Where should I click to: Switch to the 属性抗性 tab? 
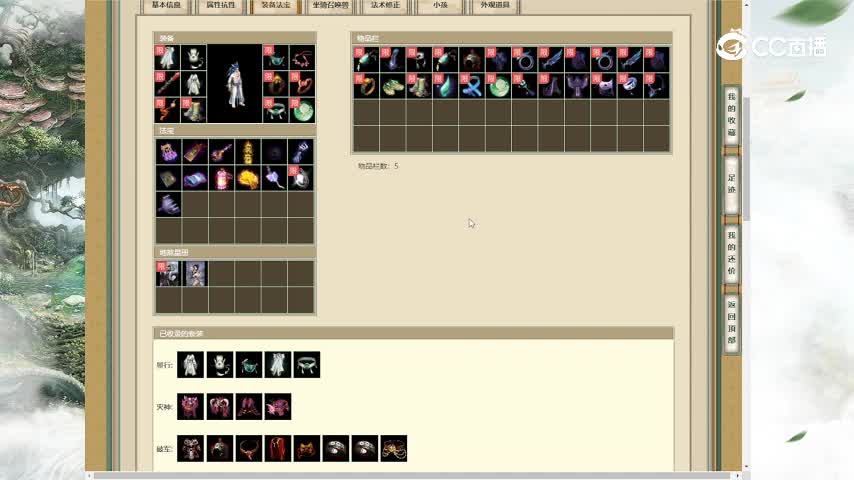click(221, 5)
